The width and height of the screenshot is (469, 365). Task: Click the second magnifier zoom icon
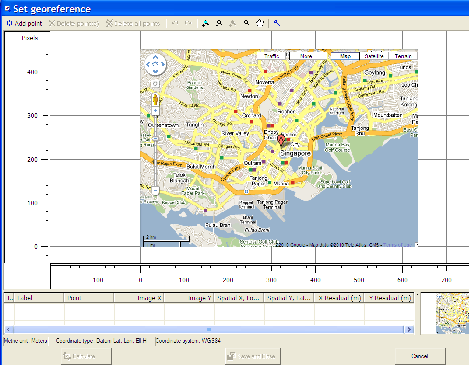(x=246, y=23)
